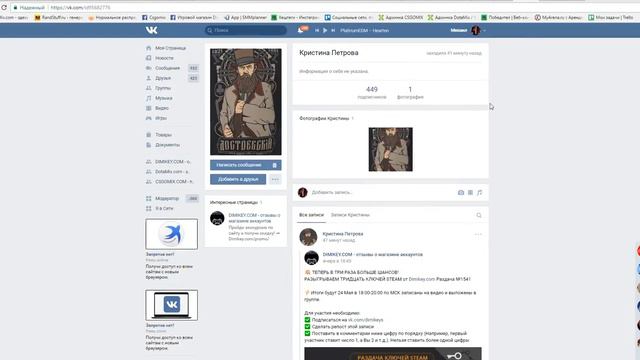This screenshot has width=640, height=360.
Task: Open the VK laptop advertisement image
Action: 171,305
